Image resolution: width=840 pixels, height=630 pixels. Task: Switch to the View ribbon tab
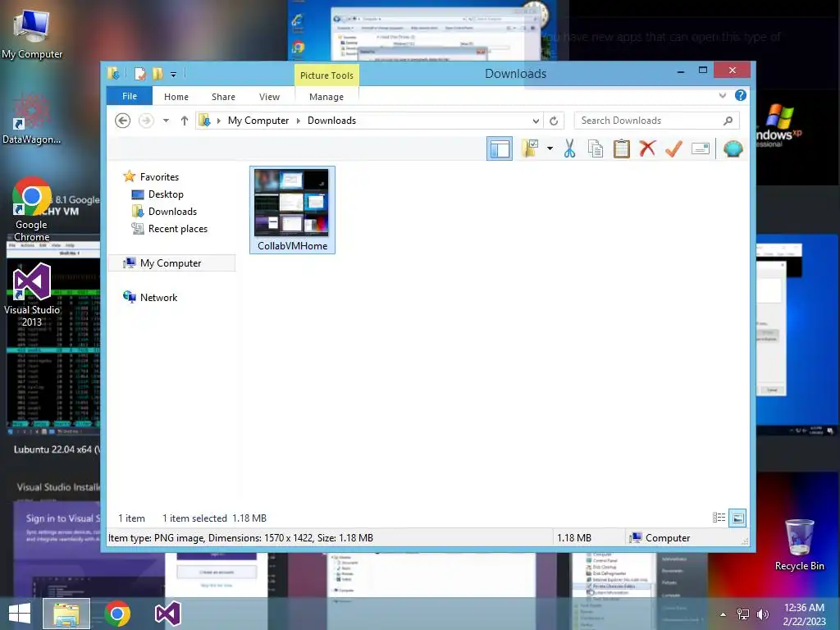269,97
